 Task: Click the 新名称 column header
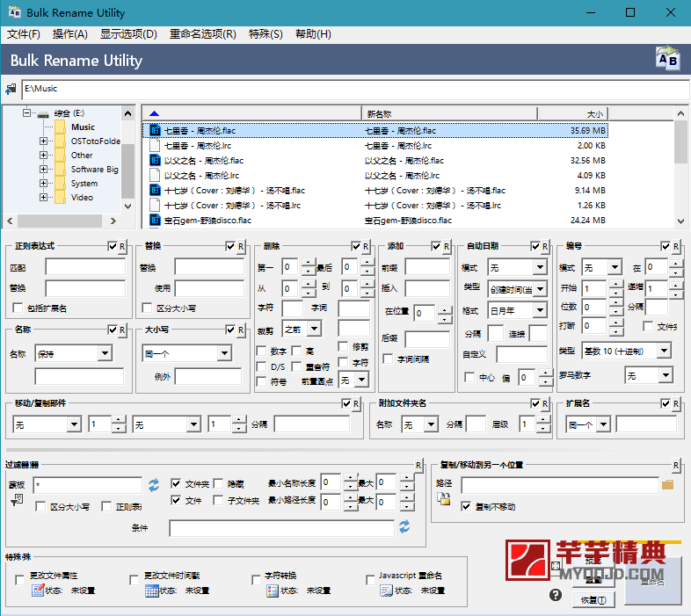point(449,113)
